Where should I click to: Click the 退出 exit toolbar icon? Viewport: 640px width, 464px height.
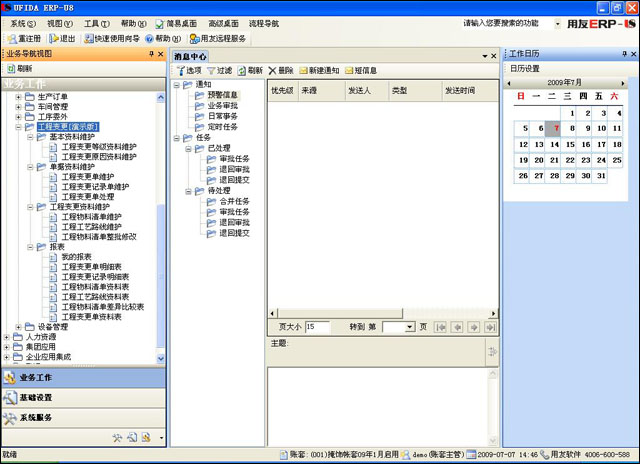click(x=53, y=38)
